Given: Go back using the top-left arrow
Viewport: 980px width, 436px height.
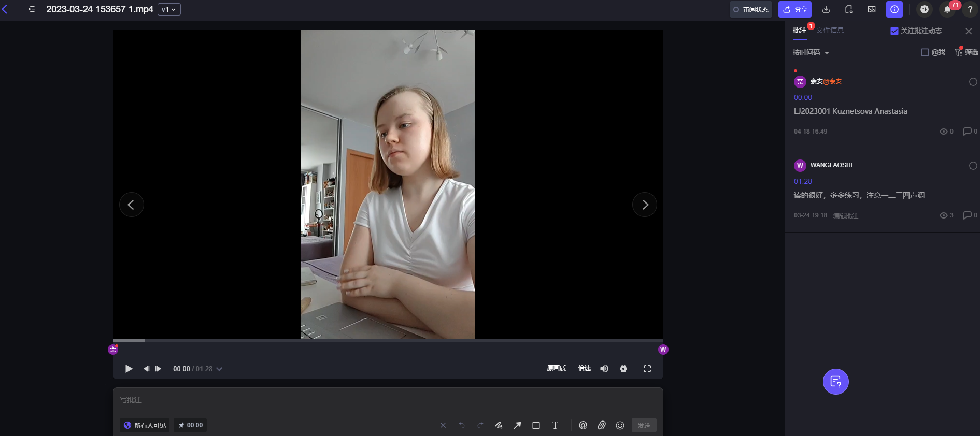Looking at the screenshot, I should (x=5, y=9).
